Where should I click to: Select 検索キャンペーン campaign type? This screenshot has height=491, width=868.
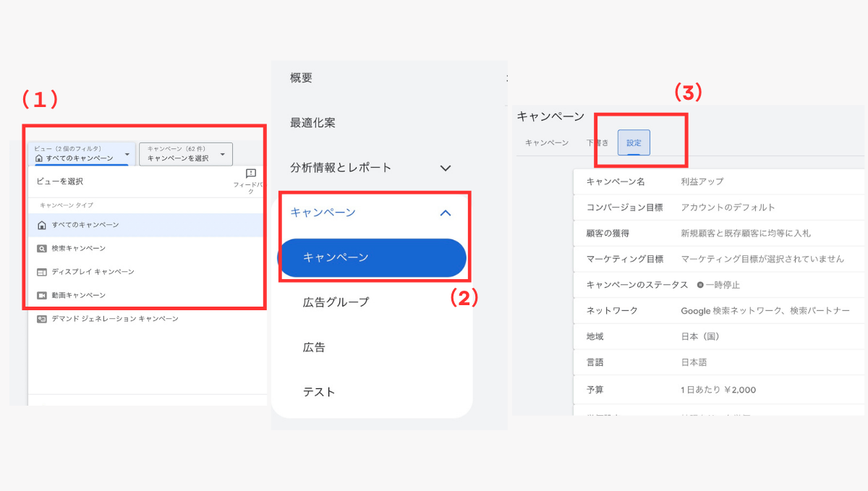(x=145, y=248)
